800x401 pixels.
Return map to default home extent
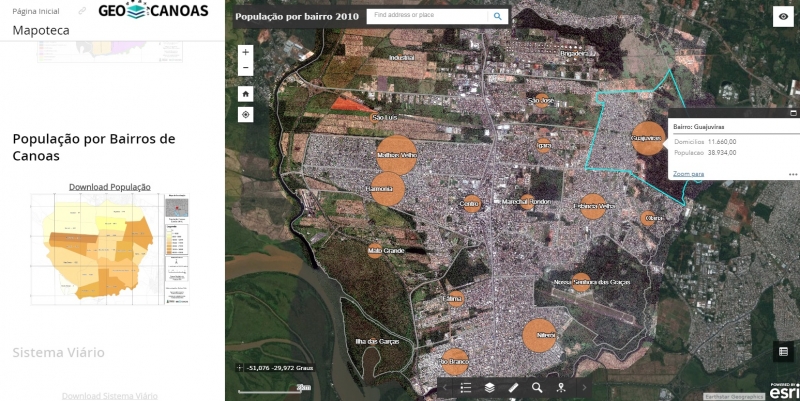(245, 92)
